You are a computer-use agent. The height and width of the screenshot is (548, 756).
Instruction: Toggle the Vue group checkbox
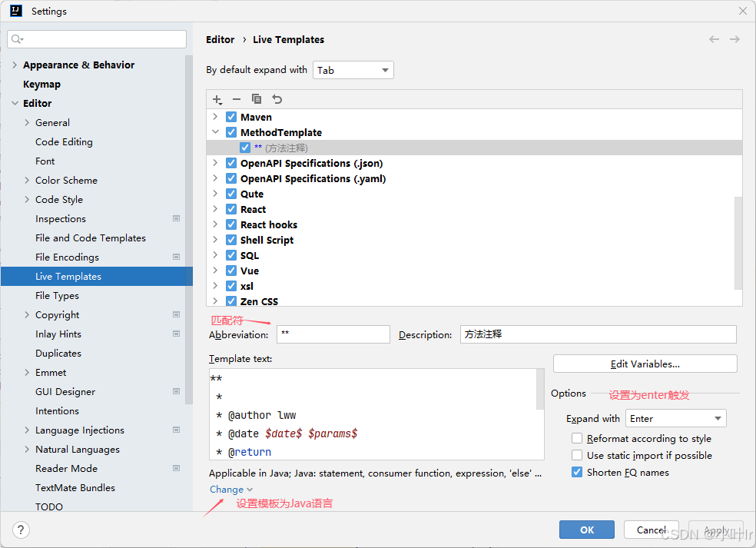231,271
